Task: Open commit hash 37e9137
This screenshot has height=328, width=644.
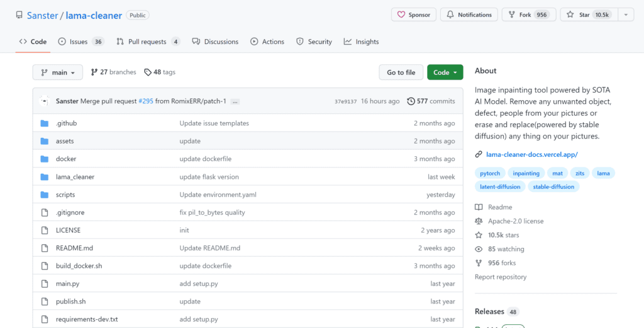Action: (x=345, y=101)
